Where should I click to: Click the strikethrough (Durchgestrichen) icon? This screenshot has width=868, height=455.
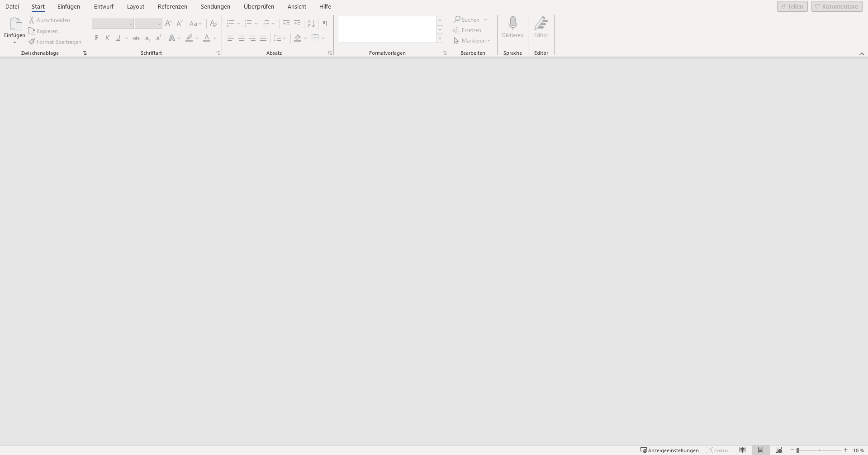point(136,38)
